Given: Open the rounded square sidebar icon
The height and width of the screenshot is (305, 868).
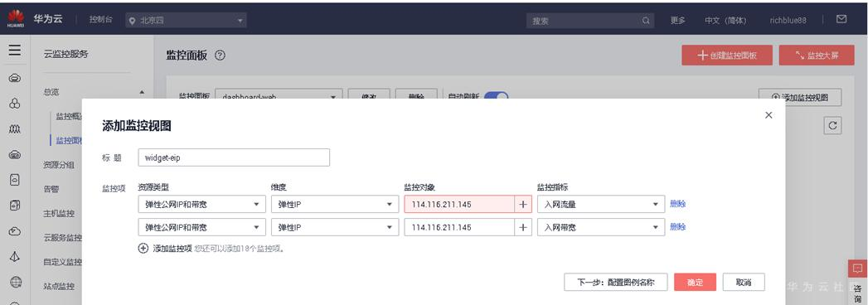Looking at the screenshot, I should (15, 180).
